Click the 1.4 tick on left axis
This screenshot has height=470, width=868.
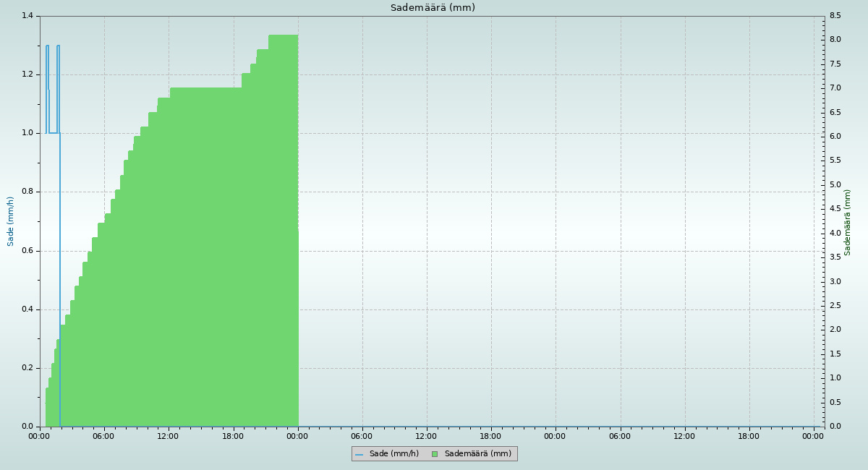click(x=29, y=16)
